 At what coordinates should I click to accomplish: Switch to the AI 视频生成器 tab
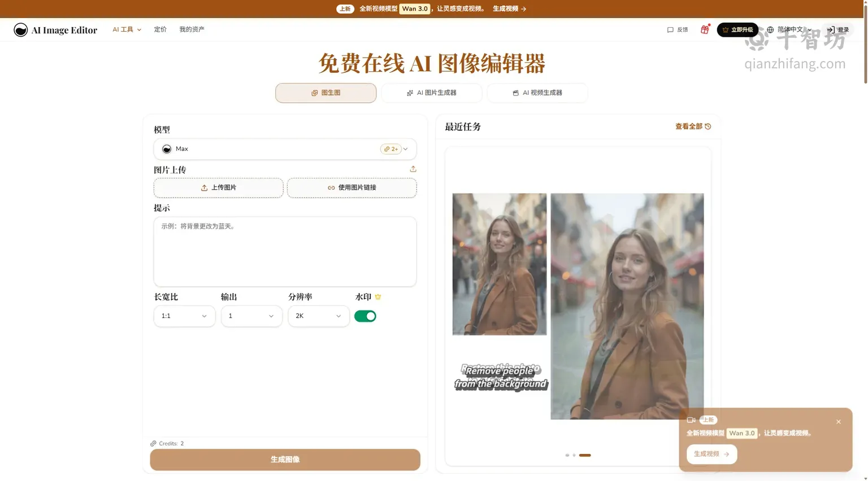point(537,93)
